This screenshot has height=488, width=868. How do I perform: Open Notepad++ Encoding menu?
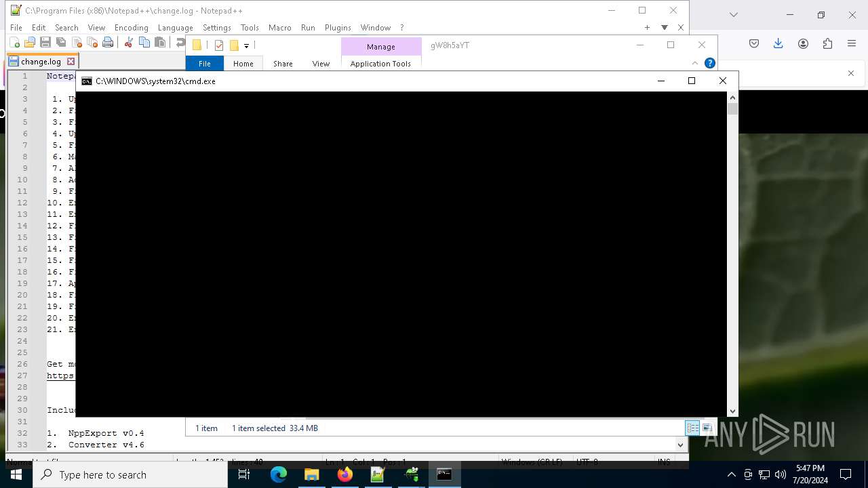(131, 28)
